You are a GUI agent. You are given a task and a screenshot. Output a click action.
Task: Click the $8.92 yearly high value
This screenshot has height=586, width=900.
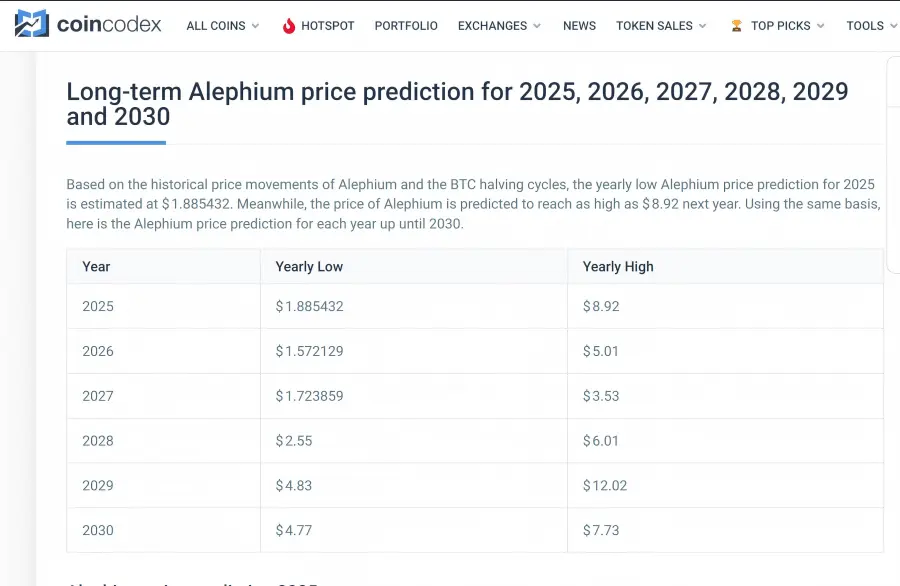tap(601, 306)
